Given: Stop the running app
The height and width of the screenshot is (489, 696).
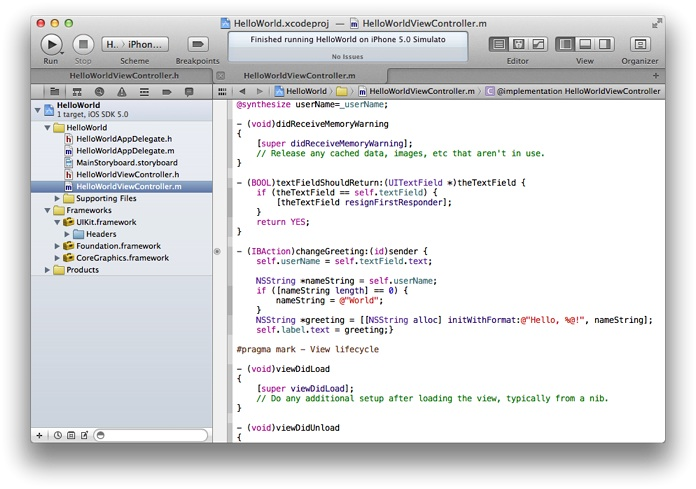Looking at the screenshot, I should pyautogui.click(x=83, y=44).
